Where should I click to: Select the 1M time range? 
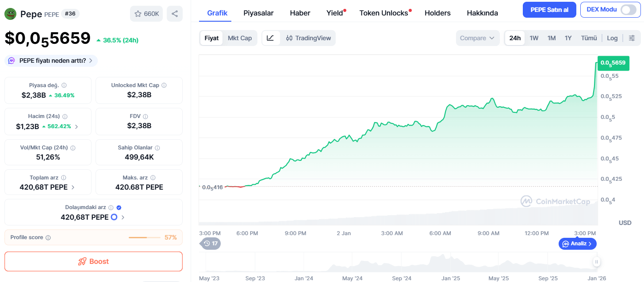point(552,38)
